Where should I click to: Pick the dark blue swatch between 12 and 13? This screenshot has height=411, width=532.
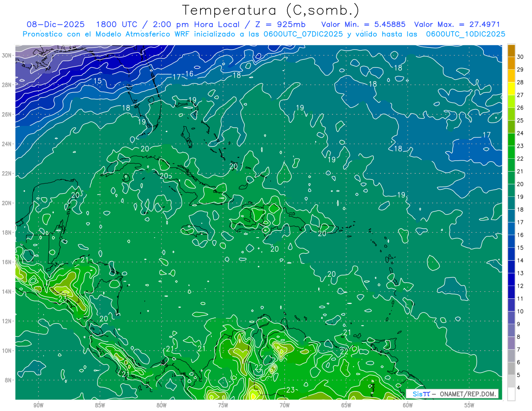[x=511, y=279]
